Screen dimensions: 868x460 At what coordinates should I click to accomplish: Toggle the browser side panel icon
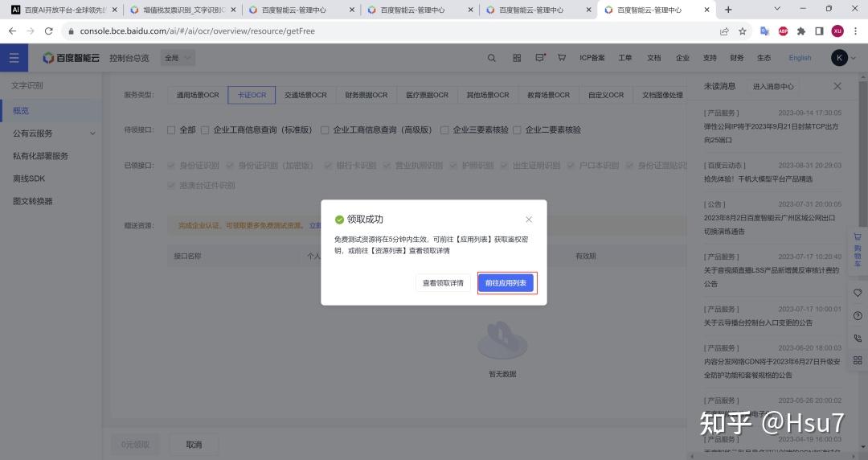point(819,31)
